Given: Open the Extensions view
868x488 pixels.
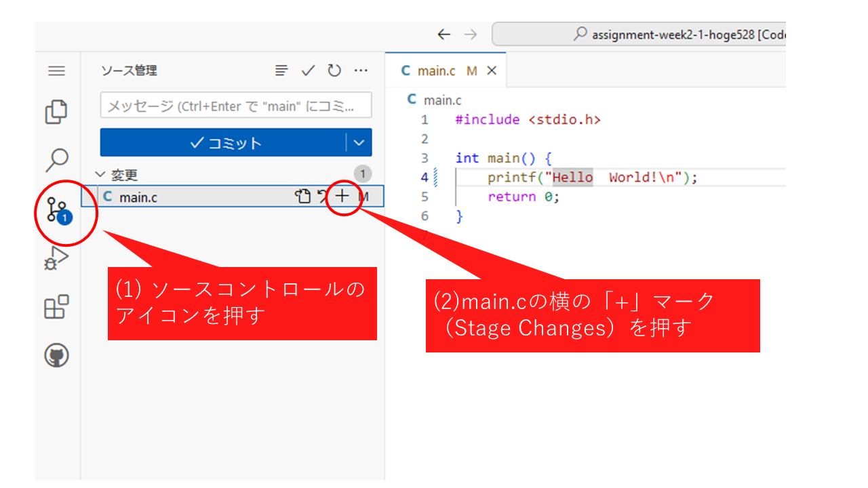Looking at the screenshot, I should click(57, 306).
